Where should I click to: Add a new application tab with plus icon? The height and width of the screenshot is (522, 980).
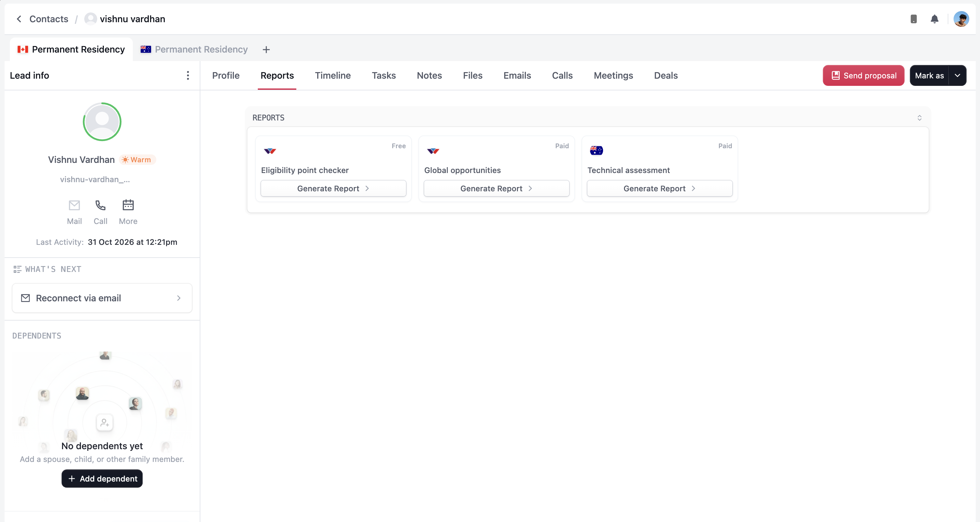click(x=266, y=50)
